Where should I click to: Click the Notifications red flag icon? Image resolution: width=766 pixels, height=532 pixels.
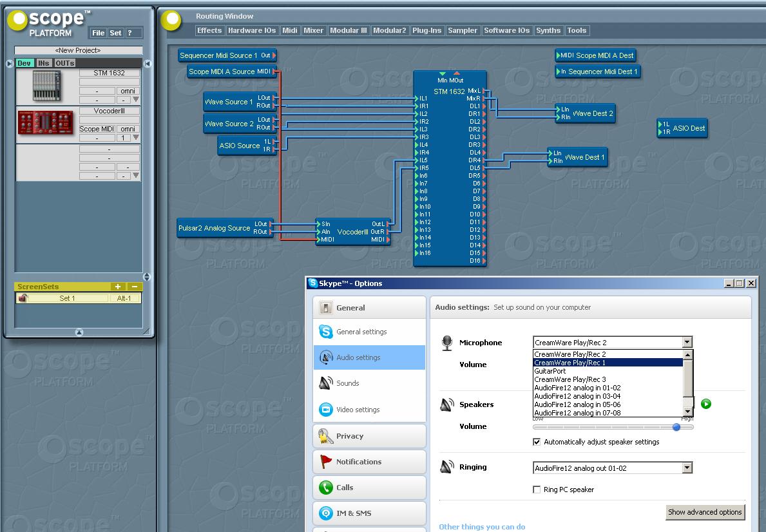pos(325,462)
